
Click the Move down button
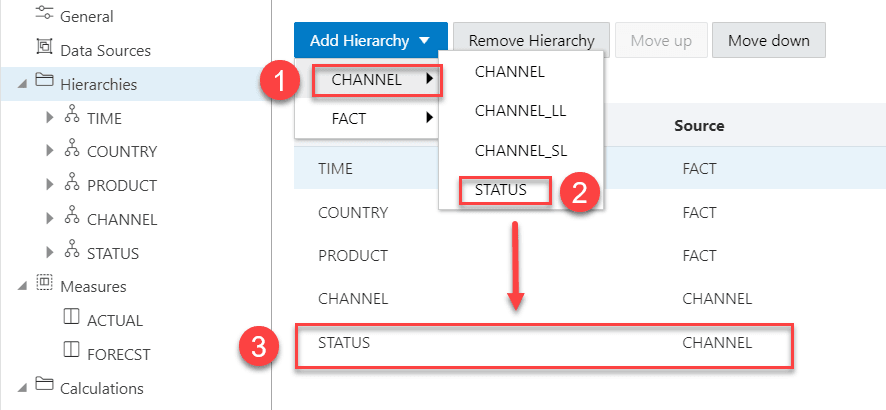[x=768, y=41]
